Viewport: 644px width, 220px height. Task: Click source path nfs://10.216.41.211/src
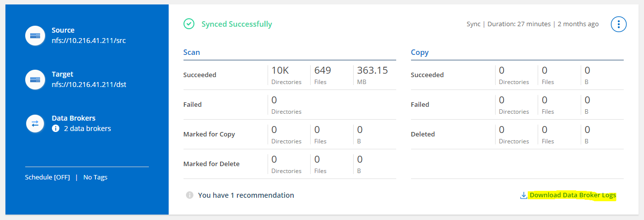click(x=89, y=40)
